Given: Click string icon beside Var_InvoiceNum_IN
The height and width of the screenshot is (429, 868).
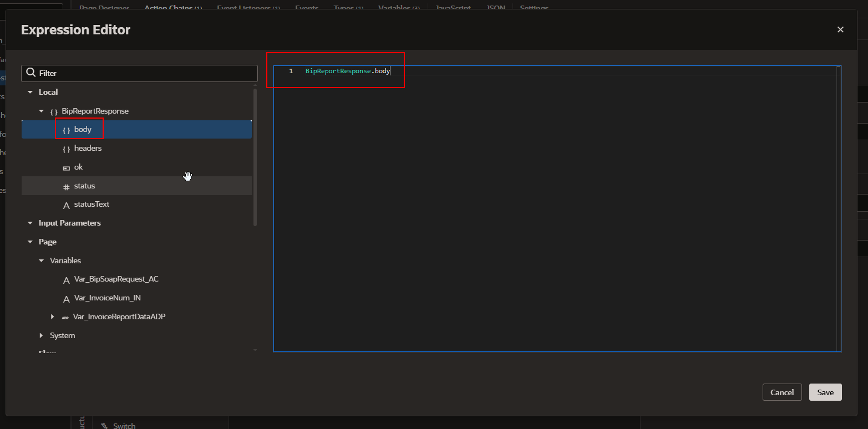Looking at the screenshot, I should (x=67, y=299).
